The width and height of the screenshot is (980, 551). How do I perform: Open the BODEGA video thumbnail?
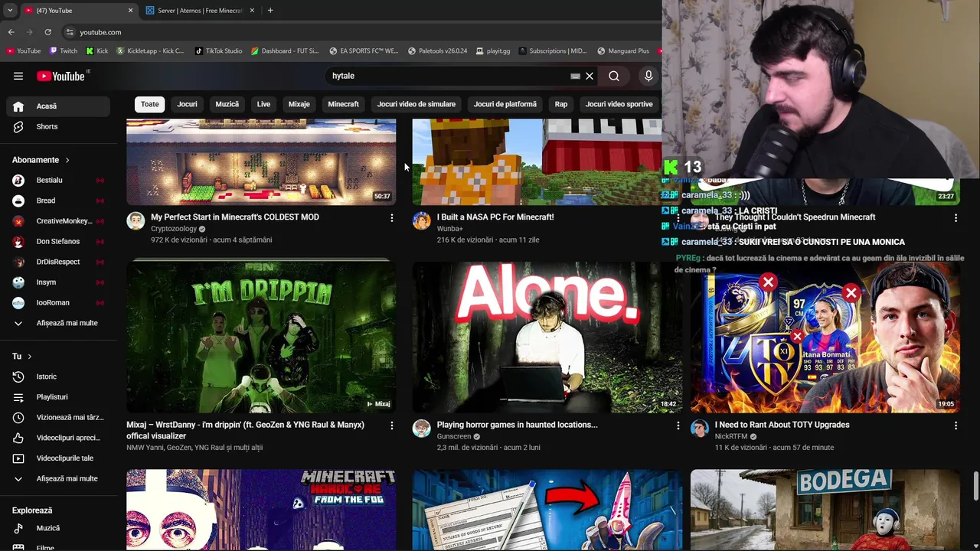(825, 510)
